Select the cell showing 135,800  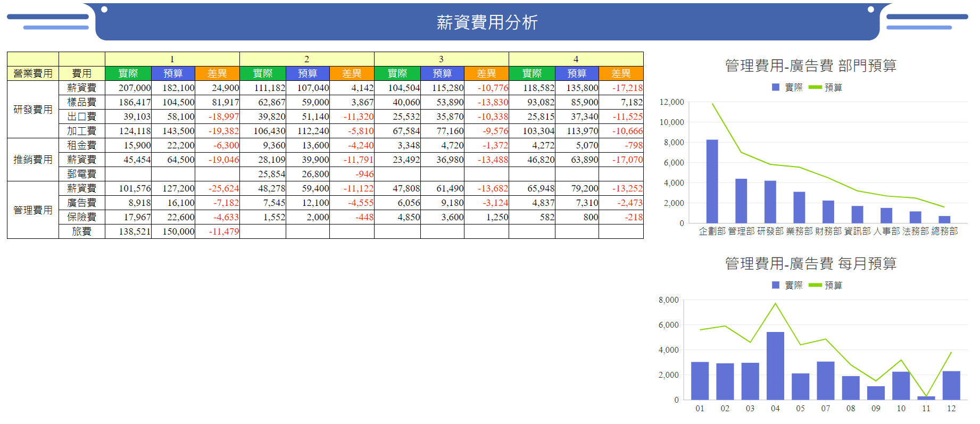pyautogui.click(x=577, y=88)
